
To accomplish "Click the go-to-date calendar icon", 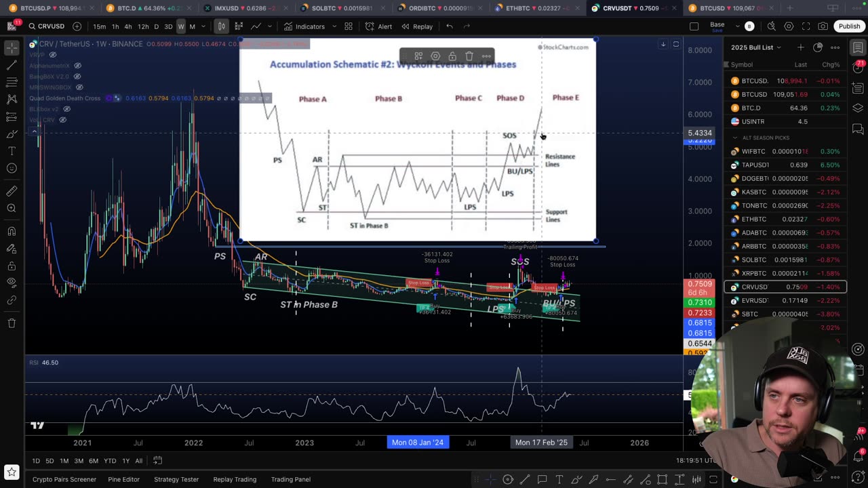I will (x=157, y=461).
